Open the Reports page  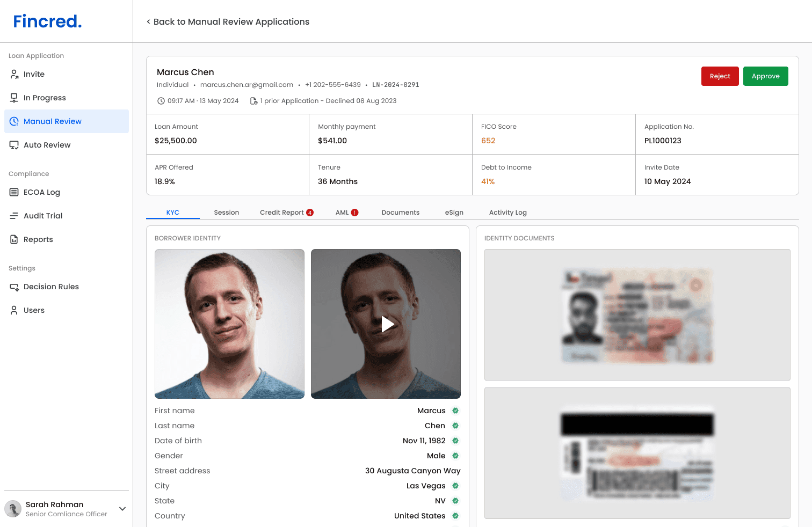[67, 239]
